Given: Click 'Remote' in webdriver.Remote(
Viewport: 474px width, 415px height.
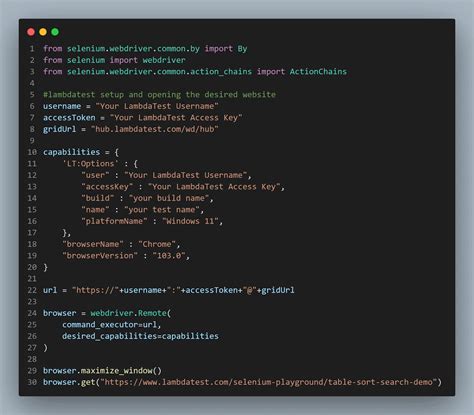Looking at the screenshot, I should [x=152, y=313].
